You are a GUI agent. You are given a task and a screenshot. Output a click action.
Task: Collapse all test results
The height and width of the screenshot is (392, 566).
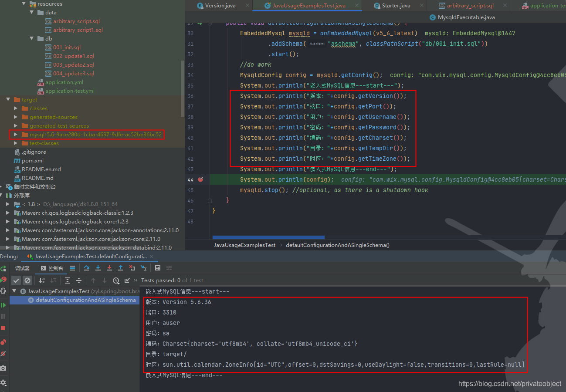(x=79, y=280)
